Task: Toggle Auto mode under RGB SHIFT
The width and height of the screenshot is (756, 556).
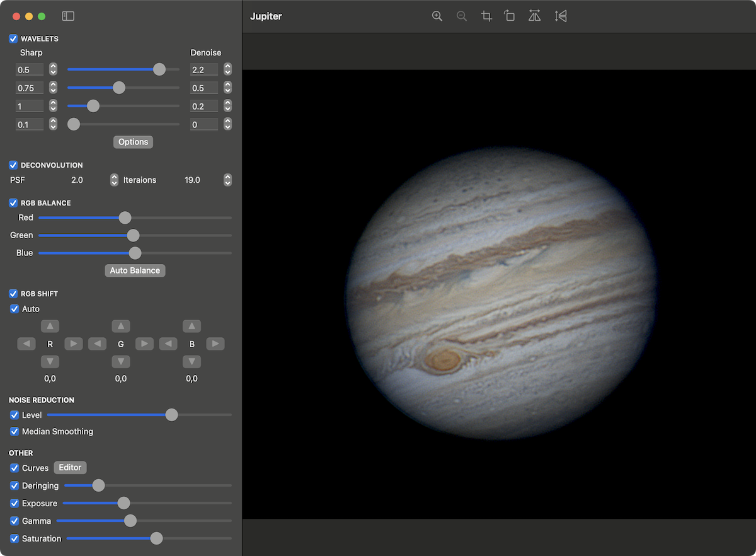Action: pyautogui.click(x=14, y=309)
